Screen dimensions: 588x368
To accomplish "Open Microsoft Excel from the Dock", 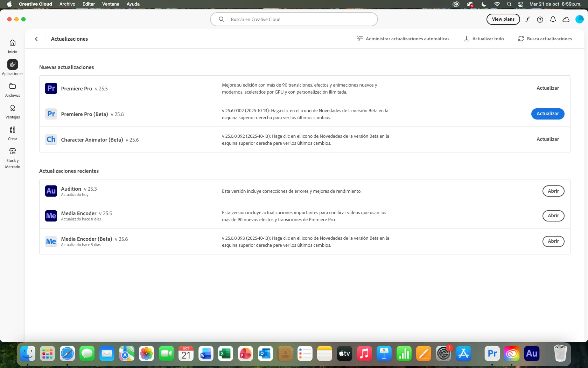I will (225, 354).
